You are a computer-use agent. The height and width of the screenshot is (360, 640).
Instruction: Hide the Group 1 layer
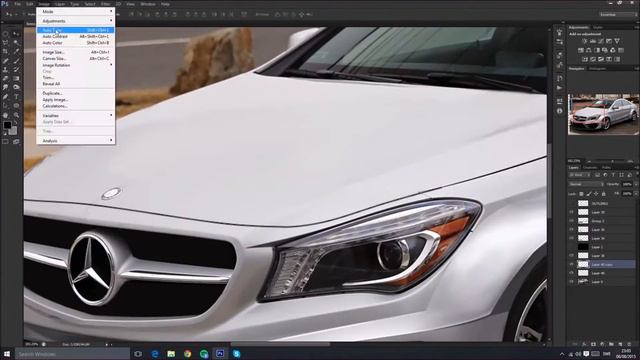click(572, 221)
